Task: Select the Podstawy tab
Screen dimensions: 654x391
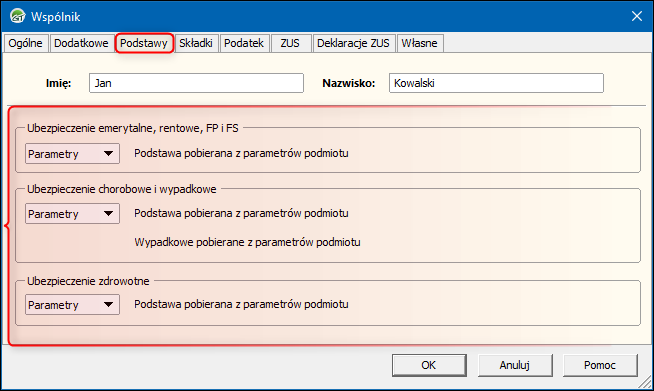Action: [x=144, y=43]
